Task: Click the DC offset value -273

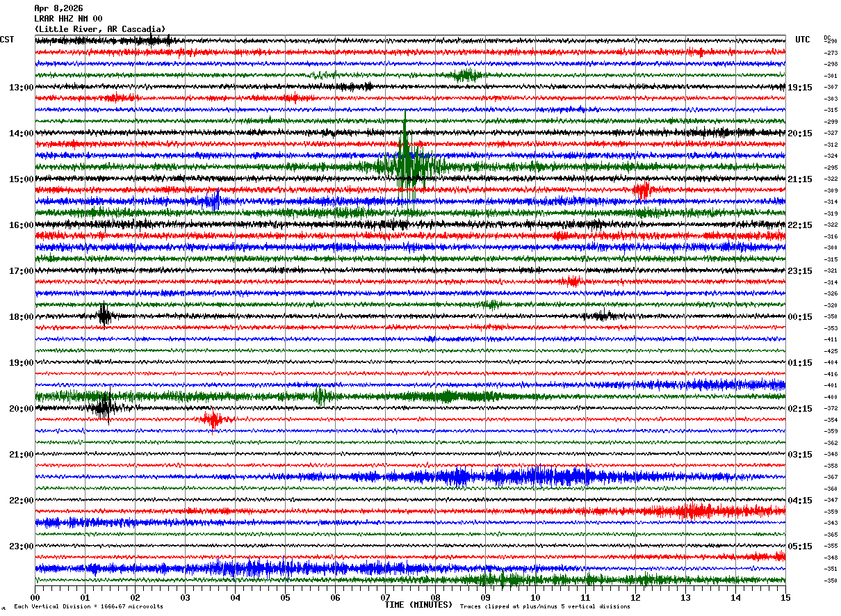Action: tap(831, 53)
